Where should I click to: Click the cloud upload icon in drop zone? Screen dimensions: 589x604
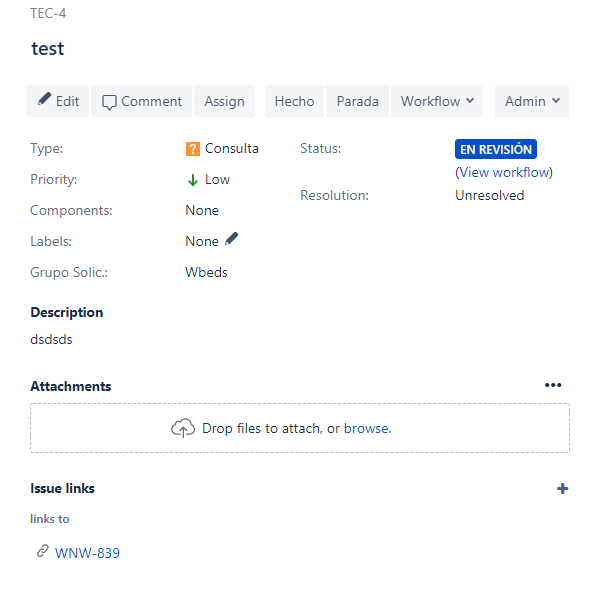click(183, 428)
